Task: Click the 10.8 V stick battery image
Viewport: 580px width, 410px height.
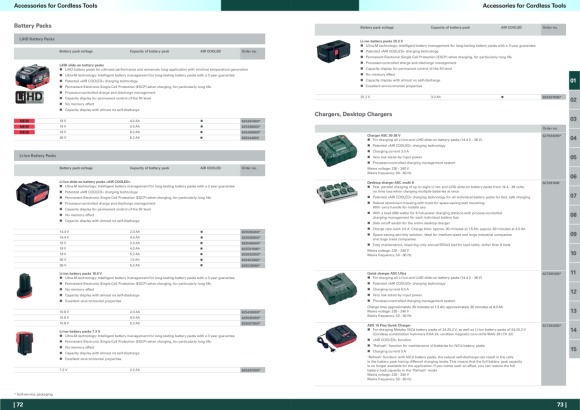Action: (24, 286)
